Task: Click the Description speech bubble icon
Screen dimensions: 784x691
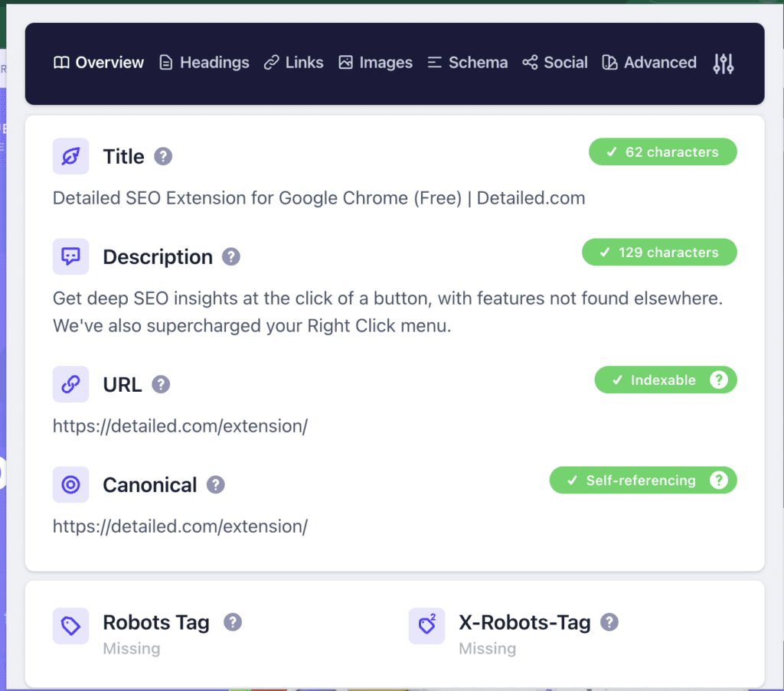Action: [x=70, y=257]
